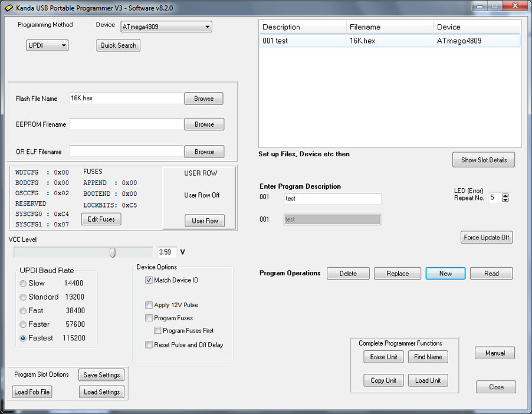Enable Apply 12V Pulse option
The width and height of the screenshot is (532, 414).
[x=149, y=305]
